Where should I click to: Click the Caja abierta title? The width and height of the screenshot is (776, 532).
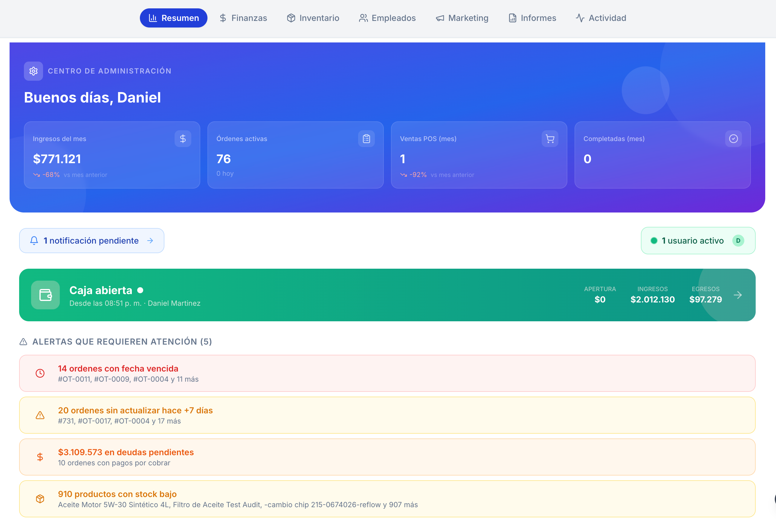(101, 290)
